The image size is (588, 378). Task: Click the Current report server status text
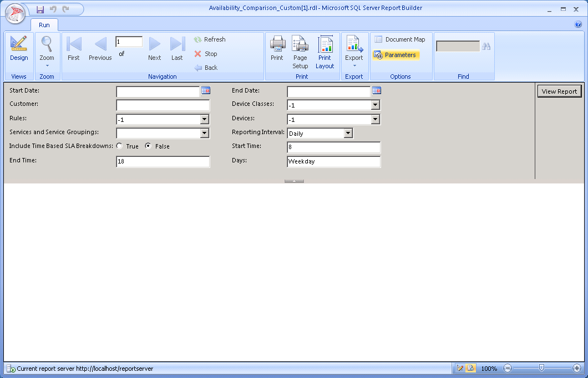(85, 369)
